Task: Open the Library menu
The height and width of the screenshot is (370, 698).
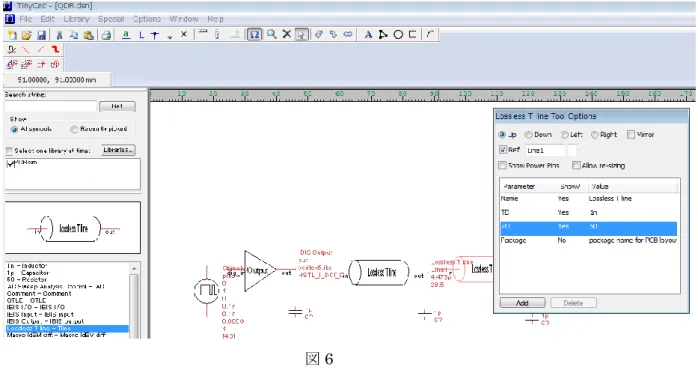Action: (x=76, y=19)
